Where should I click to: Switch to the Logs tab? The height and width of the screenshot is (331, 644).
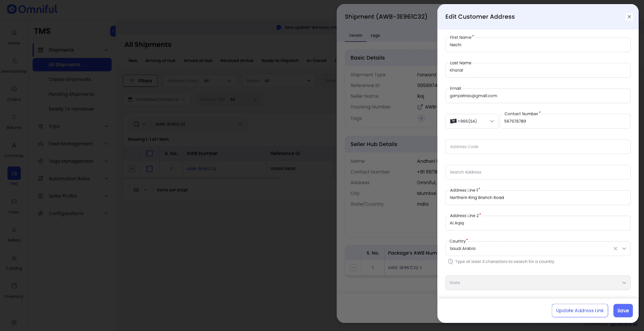pyautogui.click(x=375, y=35)
